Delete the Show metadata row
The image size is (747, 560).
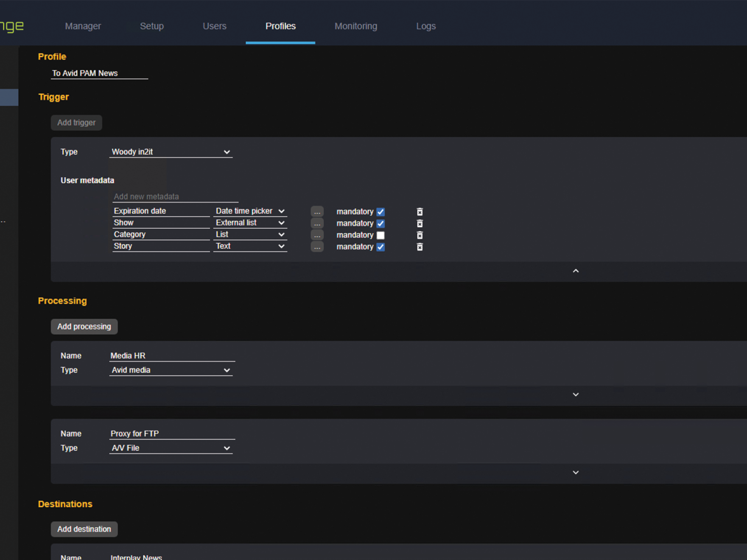tap(420, 223)
